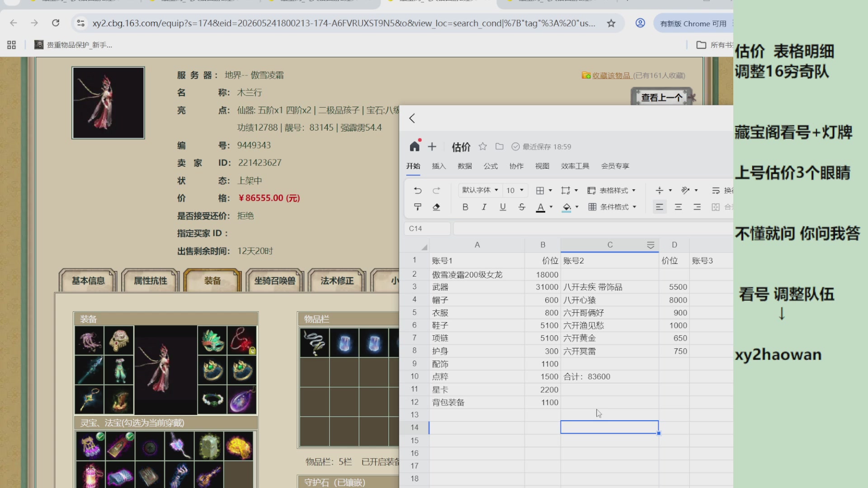Select the pink jellyfish equipment slot icon
The width and height of the screenshot is (868, 488).
tap(90, 341)
